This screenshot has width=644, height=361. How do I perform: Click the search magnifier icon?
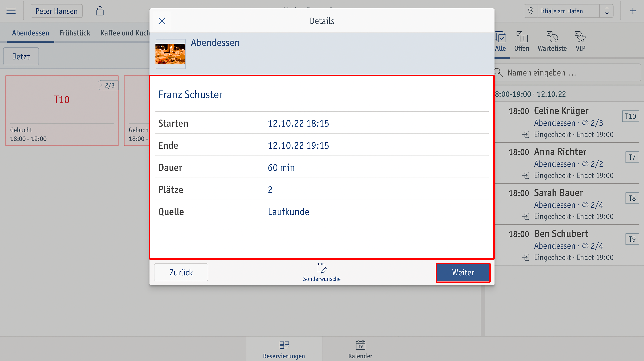[x=498, y=73]
